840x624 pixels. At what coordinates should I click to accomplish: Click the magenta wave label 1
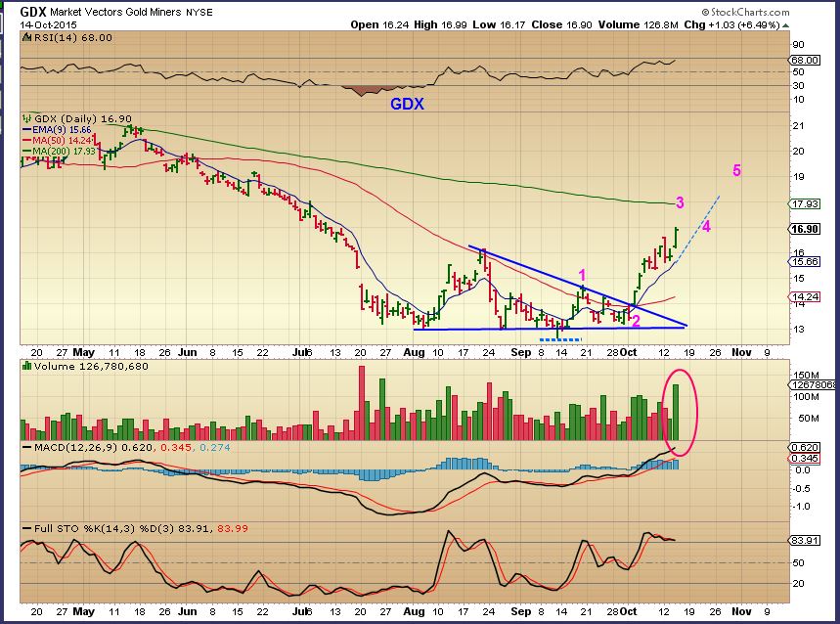pos(582,275)
